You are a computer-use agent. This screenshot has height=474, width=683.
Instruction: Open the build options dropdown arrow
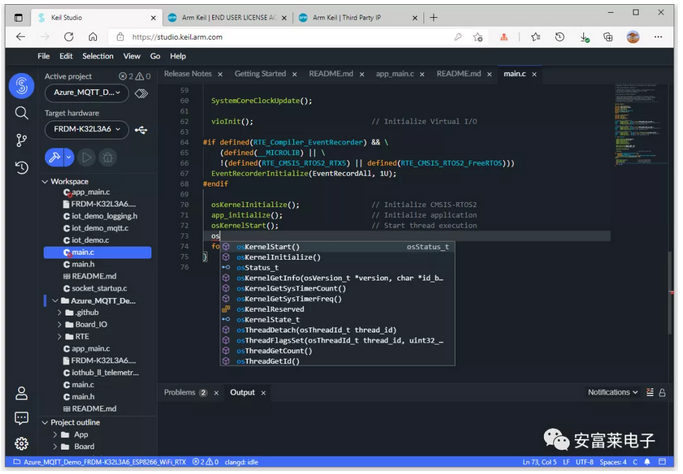(69, 157)
